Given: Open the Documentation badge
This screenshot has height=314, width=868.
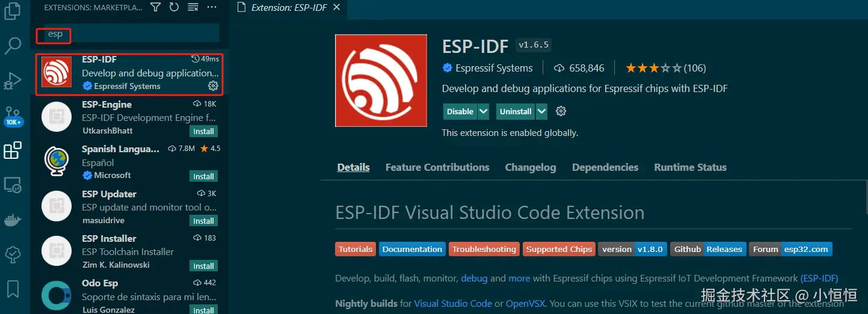Looking at the screenshot, I should point(412,249).
